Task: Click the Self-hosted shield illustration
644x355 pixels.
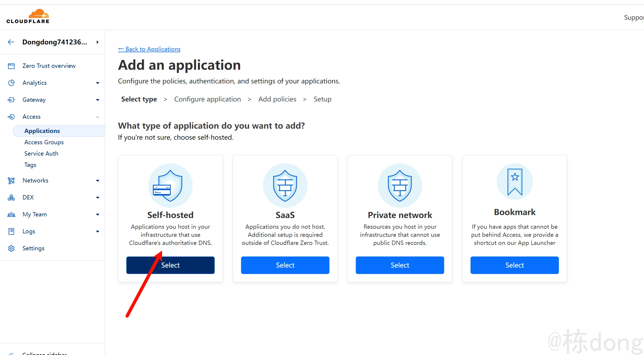Action: pos(170,185)
